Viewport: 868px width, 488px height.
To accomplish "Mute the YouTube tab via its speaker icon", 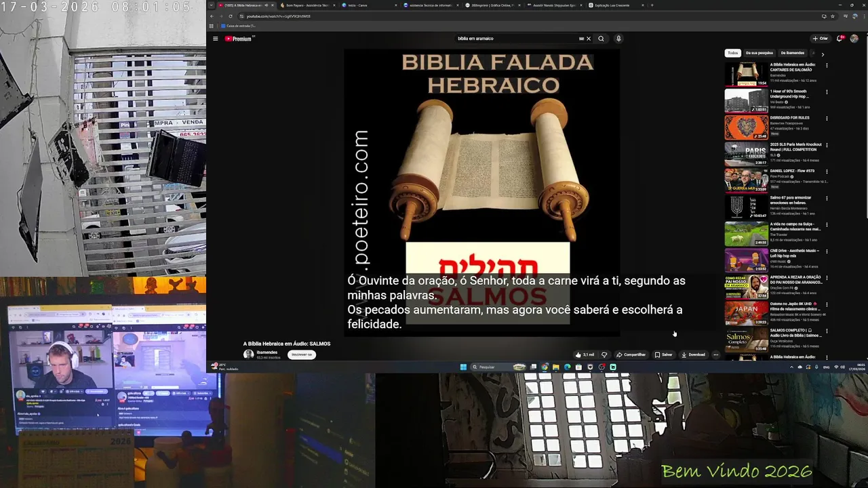I will pos(266,5).
